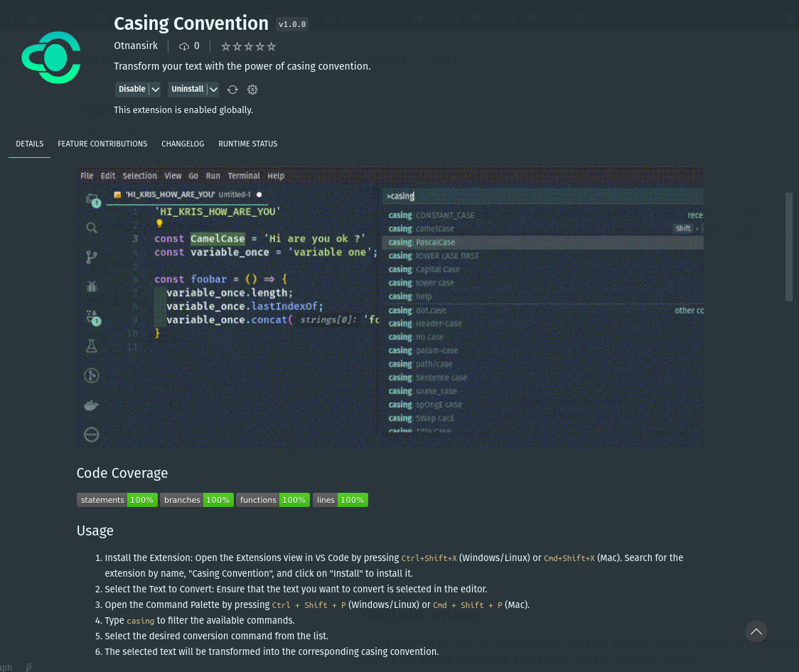This screenshot has width=799, height=672.
Task: Click the Code Coverage heading
Action: (122, 473)
